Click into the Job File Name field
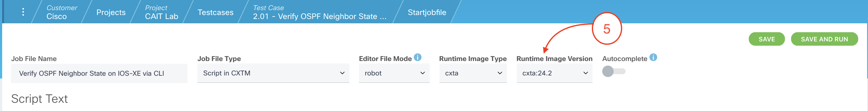 pos(99,73)
